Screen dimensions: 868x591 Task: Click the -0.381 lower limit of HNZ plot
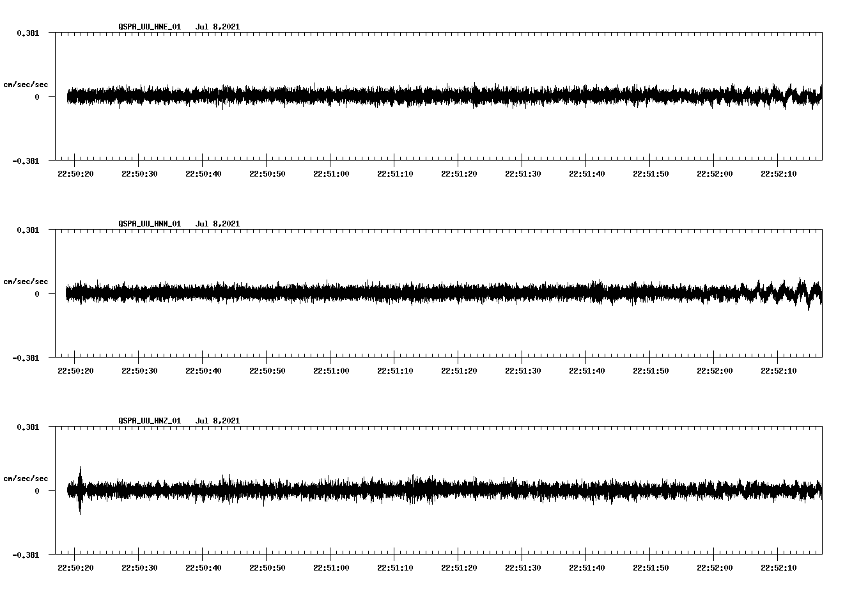[25, 555]
